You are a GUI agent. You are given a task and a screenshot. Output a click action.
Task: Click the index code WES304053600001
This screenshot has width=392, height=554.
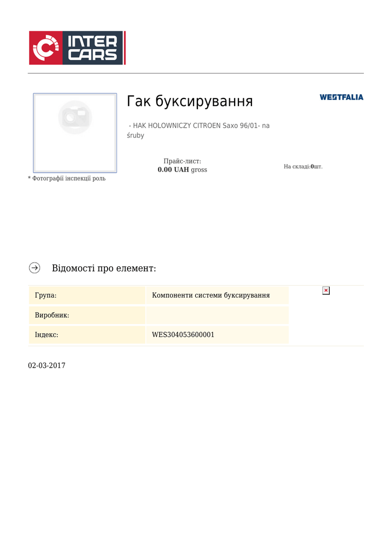tap(183, 335)
